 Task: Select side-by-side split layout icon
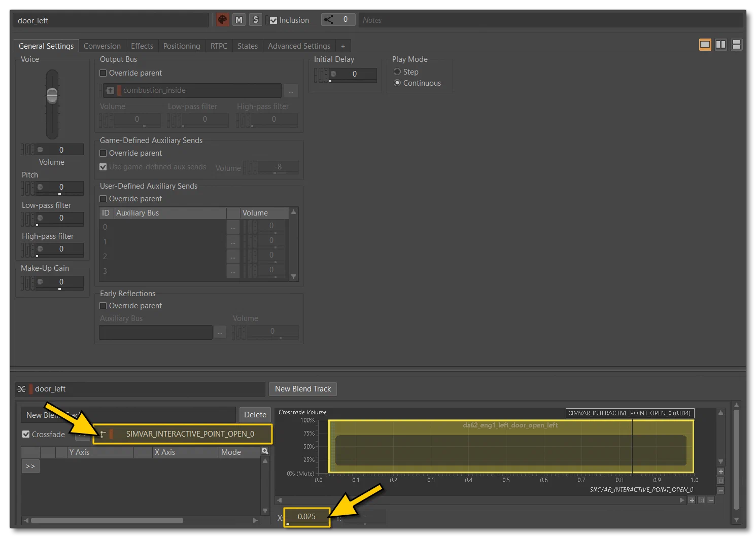point(720,45)
